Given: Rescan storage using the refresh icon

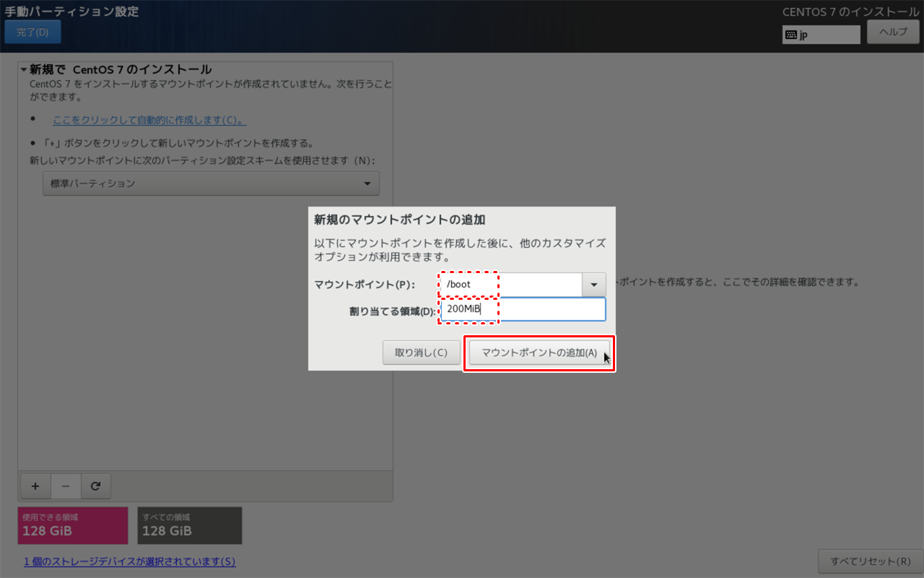Looking at the screenshot, I should (96, 486).
